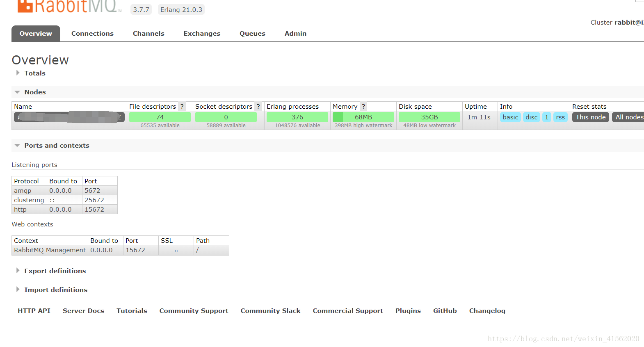
Task: Click the Listening ports heading
Action: (x=34, y=164)
